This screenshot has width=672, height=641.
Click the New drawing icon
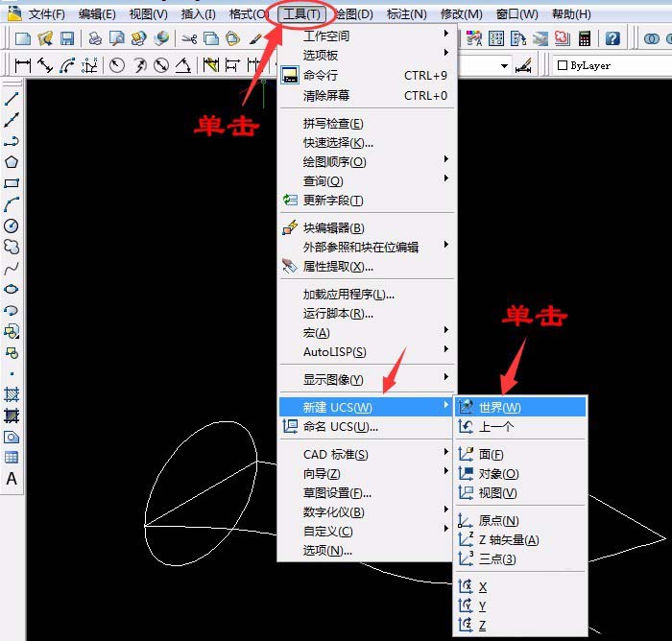(x=22, y=38)
